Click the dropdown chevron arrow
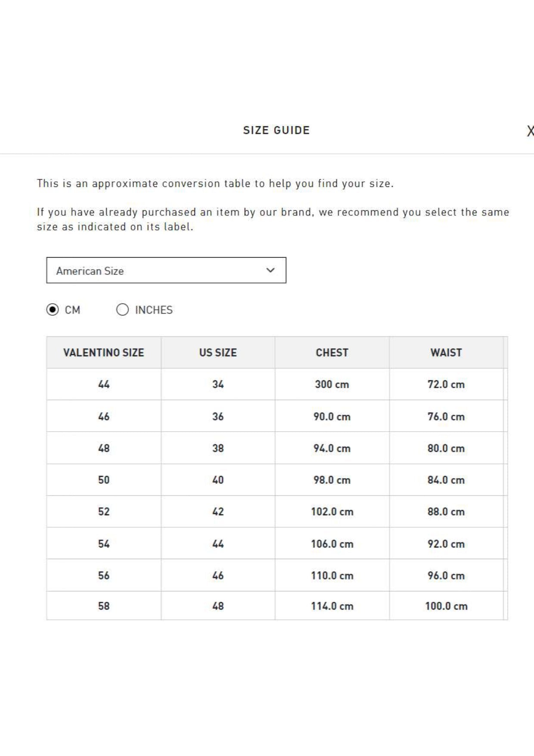Image resolution: width=534 pixels, height=756 pixels. click(270, 271)
